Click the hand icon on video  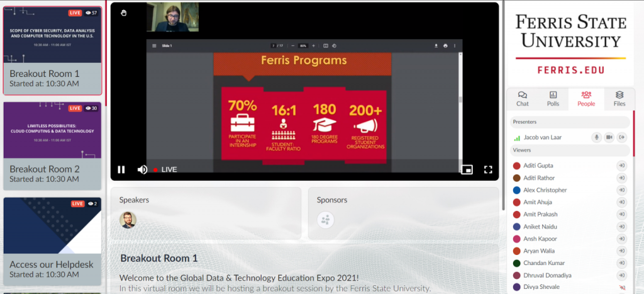(124, 13)
